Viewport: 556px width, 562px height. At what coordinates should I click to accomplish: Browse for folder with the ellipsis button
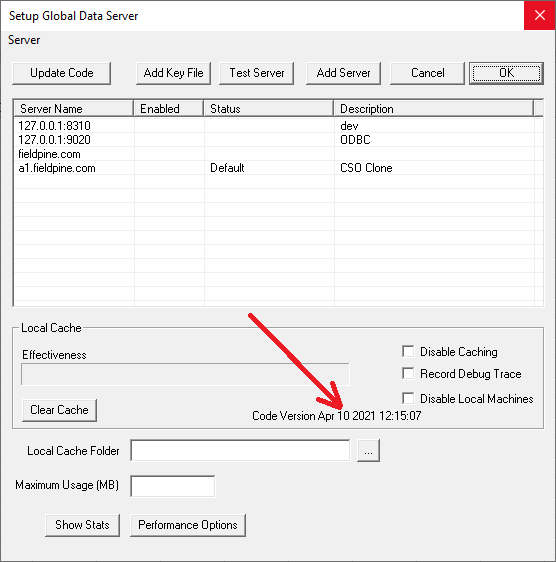(369, 451)
